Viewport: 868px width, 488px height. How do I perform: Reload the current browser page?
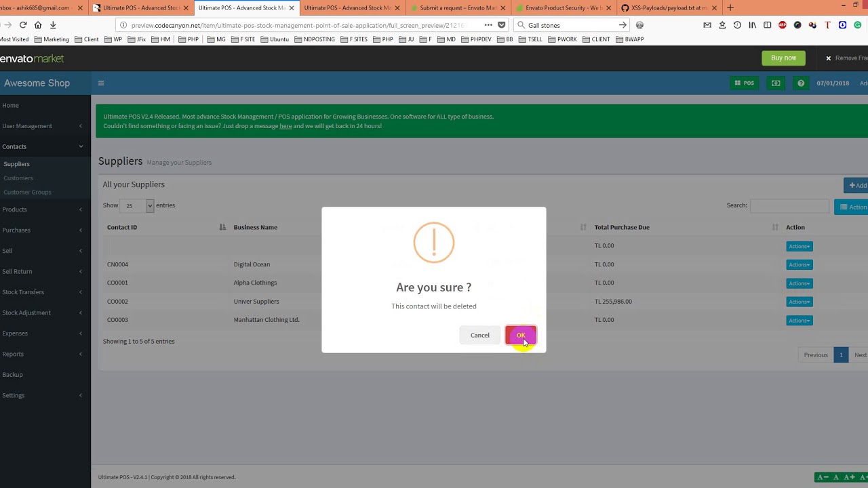(23, 25)
